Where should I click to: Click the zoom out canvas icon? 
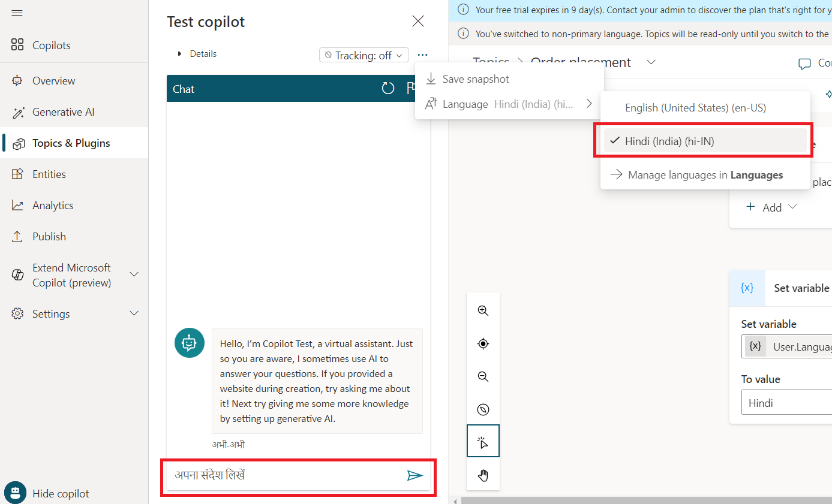pyautogui.click(x=483, y=377)
